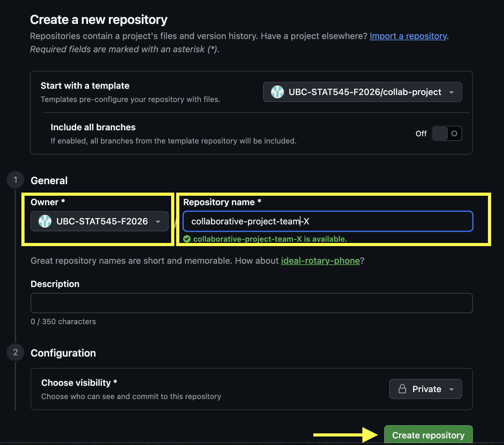Open the Private visibility dropdown
Screen dimensions: 504x445
(426, 389)
